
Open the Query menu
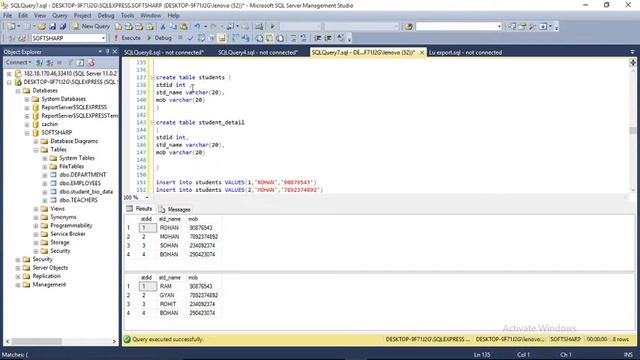[x=60, y=15]
